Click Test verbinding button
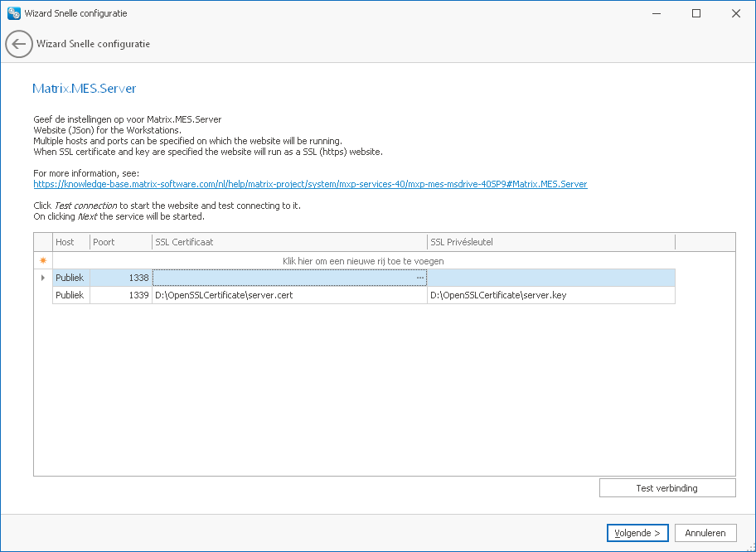756x552 pixels. pos(667,488)
